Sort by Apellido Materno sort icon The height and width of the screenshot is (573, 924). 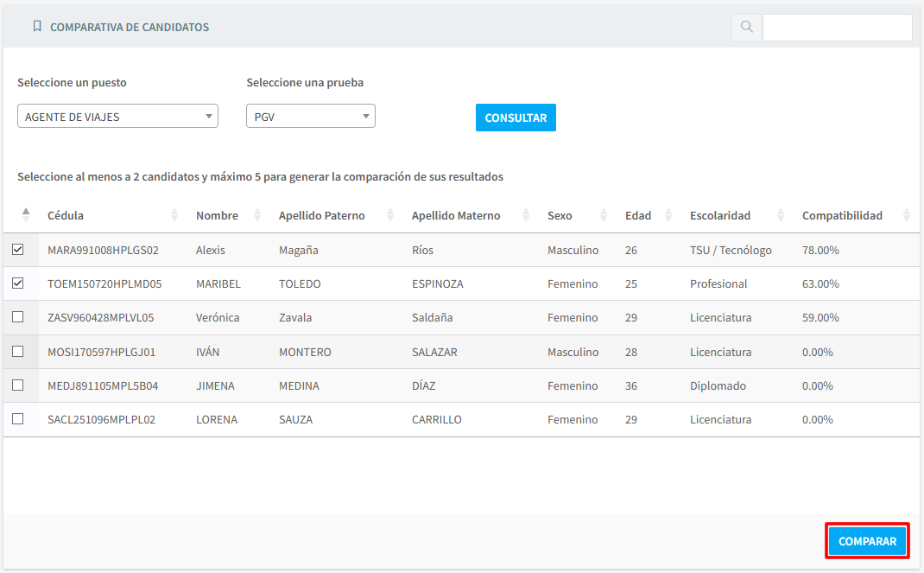pyautogui.click(x=527, y=215)
